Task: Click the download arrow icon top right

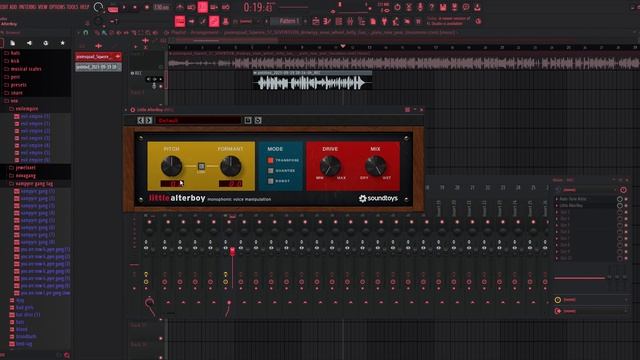Action: click(x=477, y=7)
